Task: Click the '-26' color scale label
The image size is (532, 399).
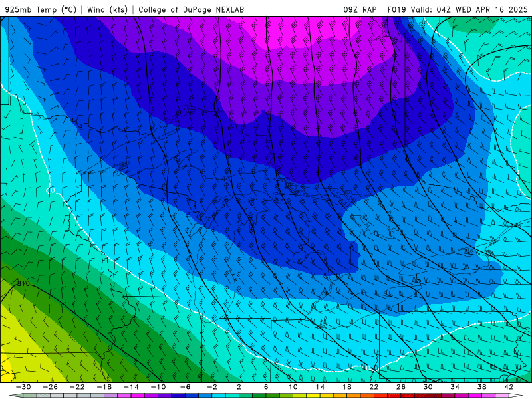Action: pyautogui.click(x=50, y=387)
